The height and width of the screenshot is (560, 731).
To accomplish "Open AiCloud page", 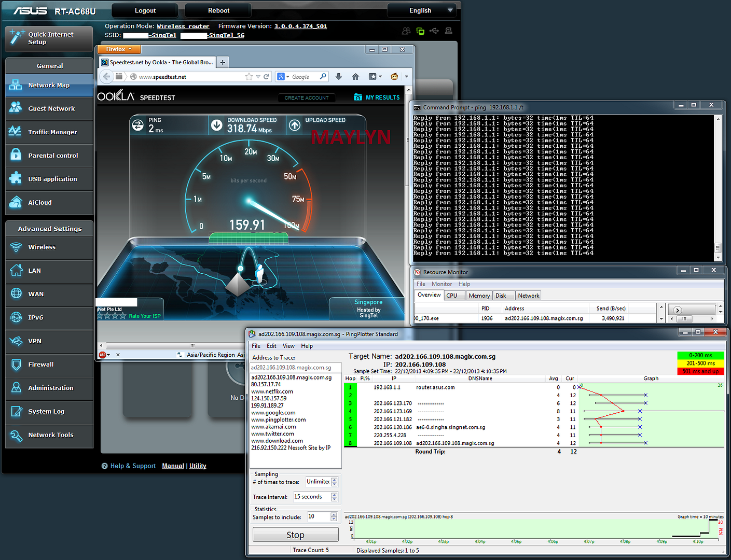I will (49, 202).
